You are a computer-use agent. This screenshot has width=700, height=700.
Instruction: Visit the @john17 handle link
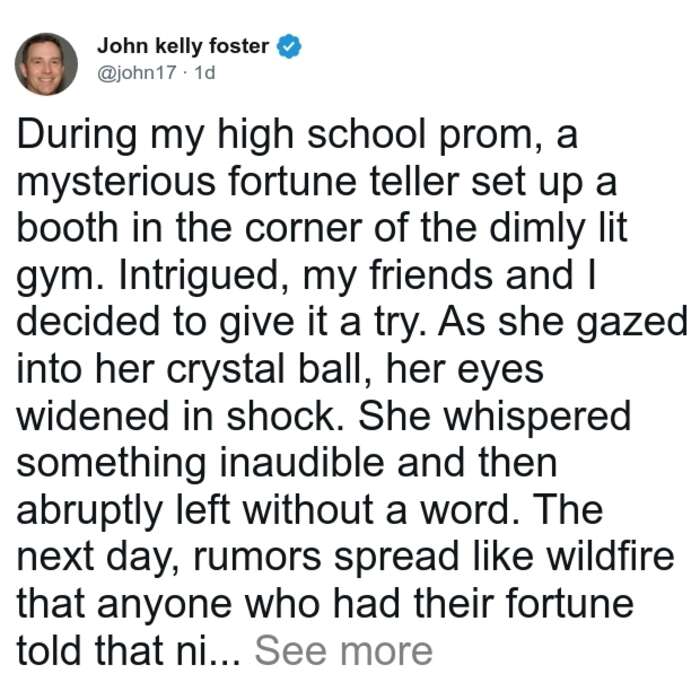(x=137, y=72)
